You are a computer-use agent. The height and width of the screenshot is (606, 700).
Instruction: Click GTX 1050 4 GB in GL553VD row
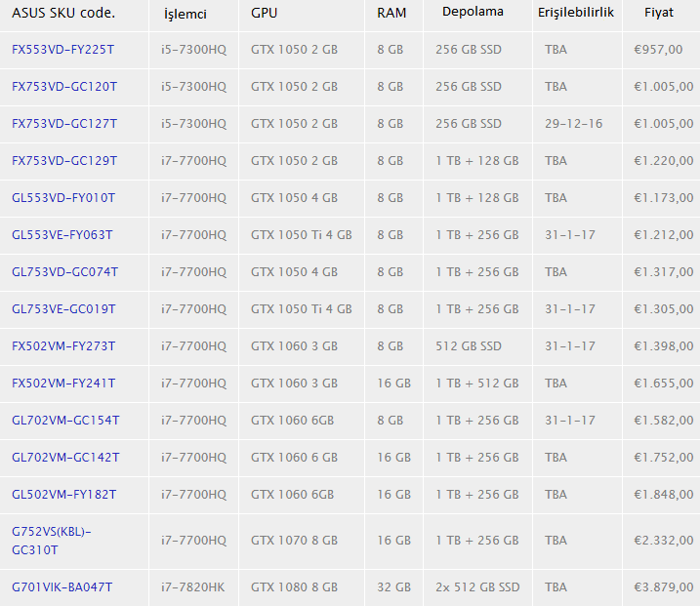click(x=294, y=198)
